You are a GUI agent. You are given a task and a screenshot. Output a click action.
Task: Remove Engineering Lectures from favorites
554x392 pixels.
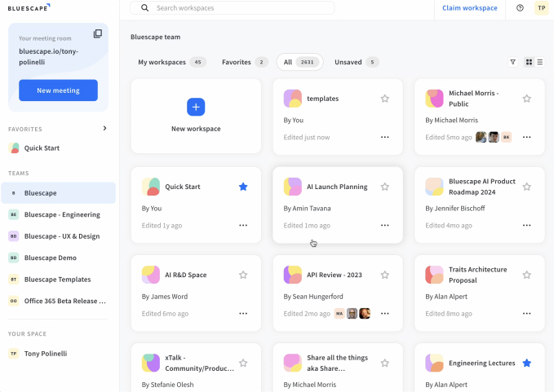(x=527, y=363)
